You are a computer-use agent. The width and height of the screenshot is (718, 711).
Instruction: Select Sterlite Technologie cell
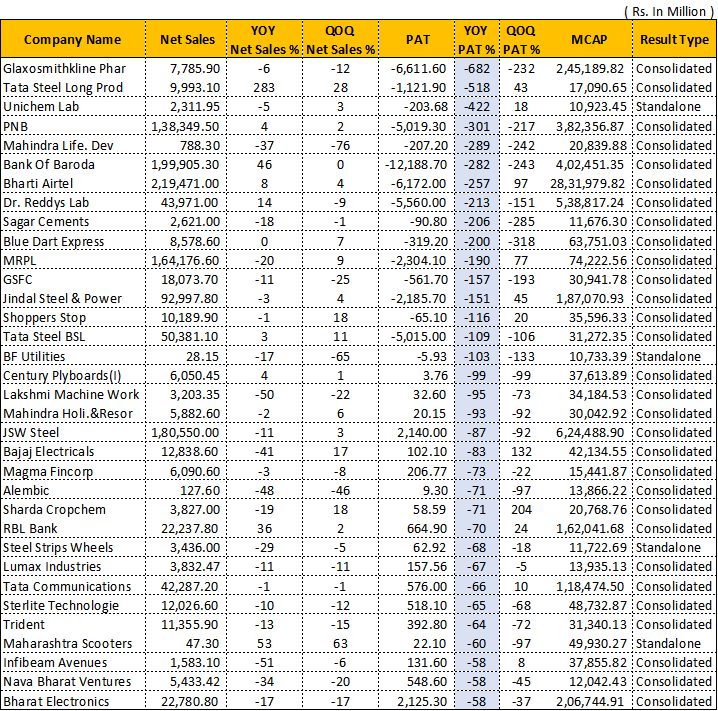[x=61, y=606]
